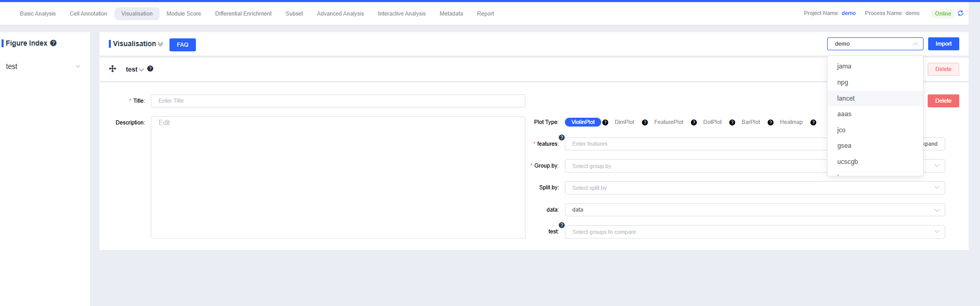Click help icon above features label
980x306 pixels.
(562, 137)
